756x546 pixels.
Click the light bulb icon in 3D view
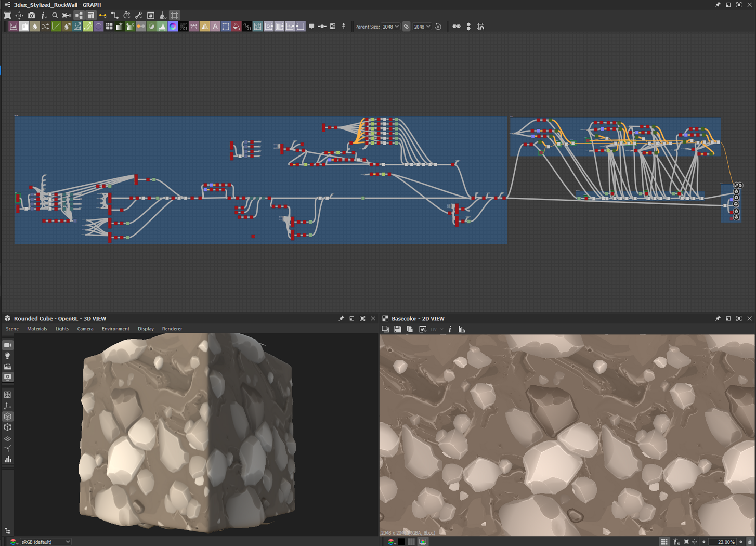(x=8, y=356)
